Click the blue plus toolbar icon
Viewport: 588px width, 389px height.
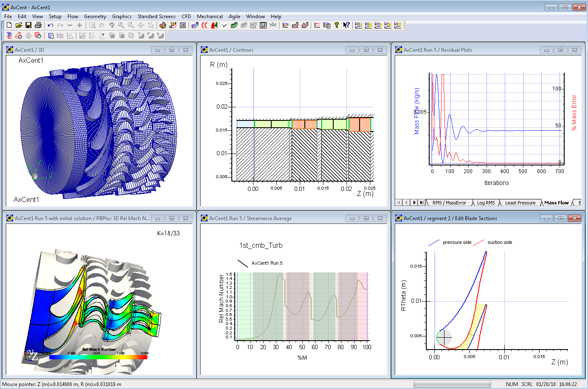coord(79,25)
